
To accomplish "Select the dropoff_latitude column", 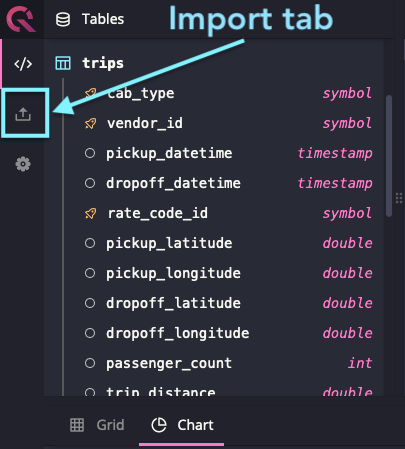I will pyautogui.click(x=173, y=303).
